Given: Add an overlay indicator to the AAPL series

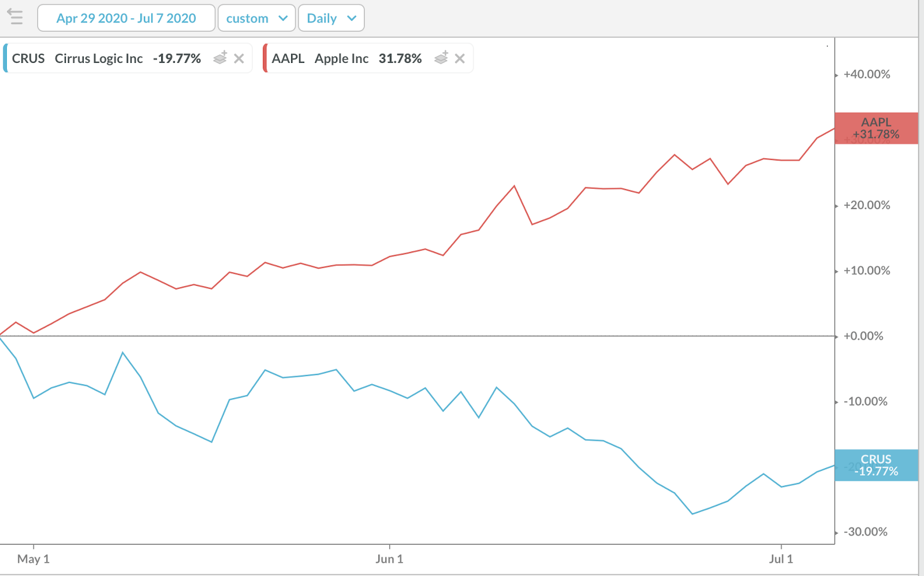Looking at the screenshot, I should [x=441, y=58].
